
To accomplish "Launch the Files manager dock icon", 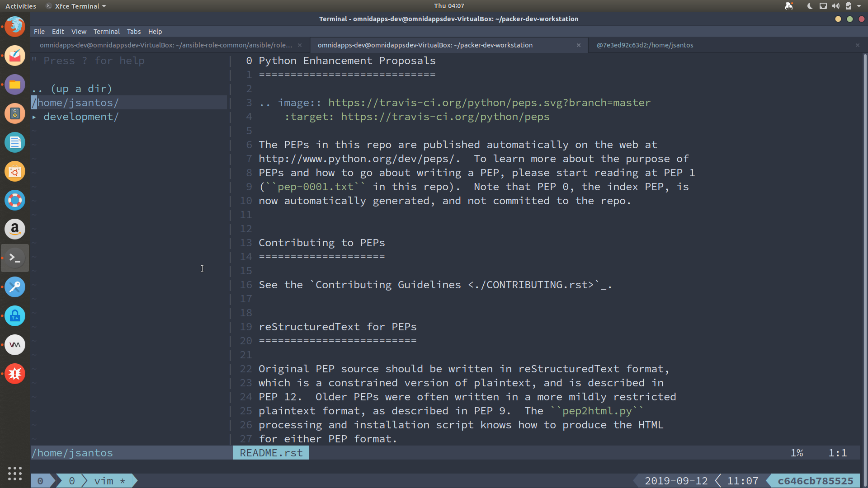I will coord(15,84).
